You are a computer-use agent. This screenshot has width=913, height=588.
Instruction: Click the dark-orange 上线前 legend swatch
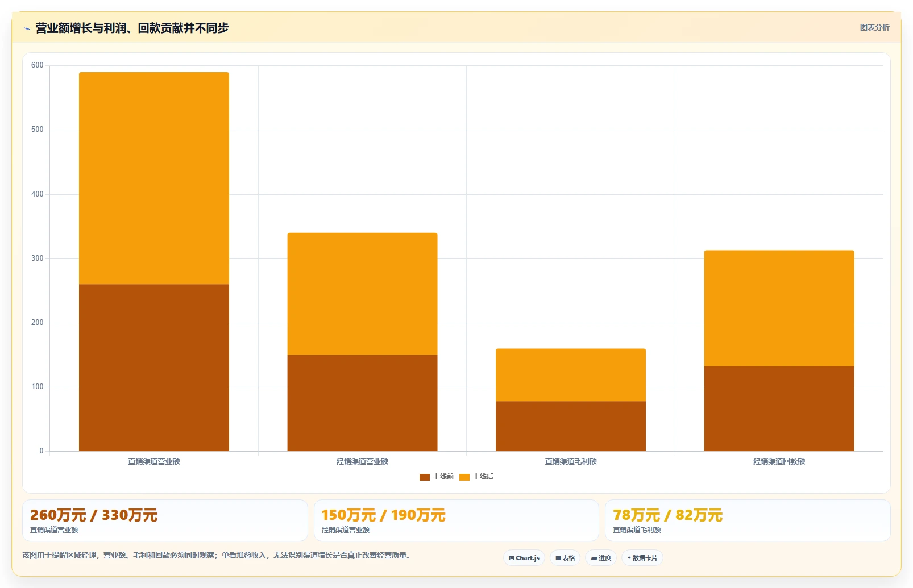tap(425, 477)
